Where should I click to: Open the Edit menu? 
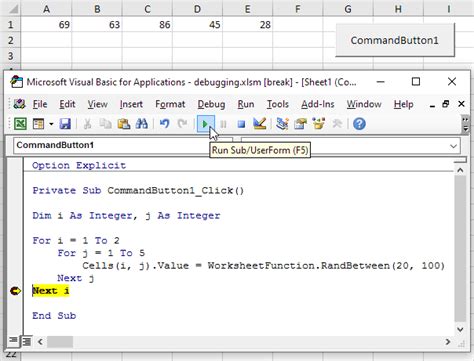[x=67, y=104]
